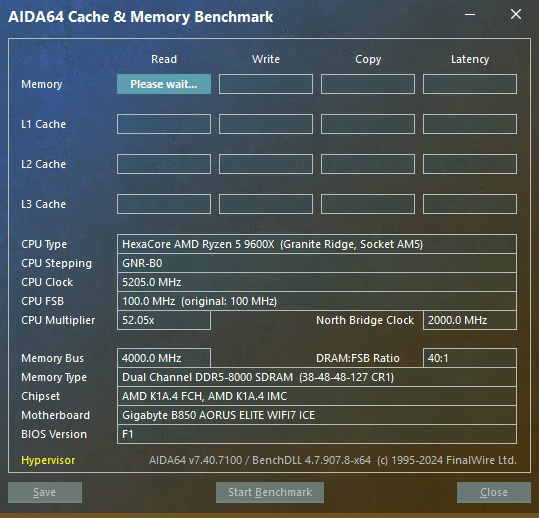The height and width of the screenshot is (518, 539).
Task: Select the Memory Latency result box
Action: [x=470, y=84]
